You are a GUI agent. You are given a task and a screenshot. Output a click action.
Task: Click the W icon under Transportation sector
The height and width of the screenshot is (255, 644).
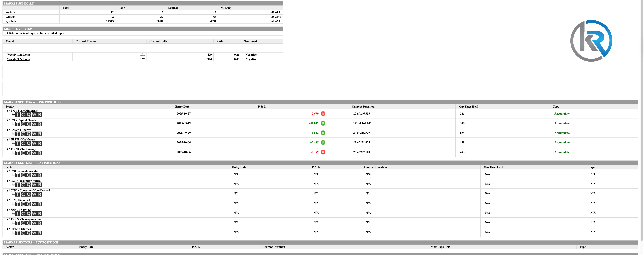click(34, 223)
